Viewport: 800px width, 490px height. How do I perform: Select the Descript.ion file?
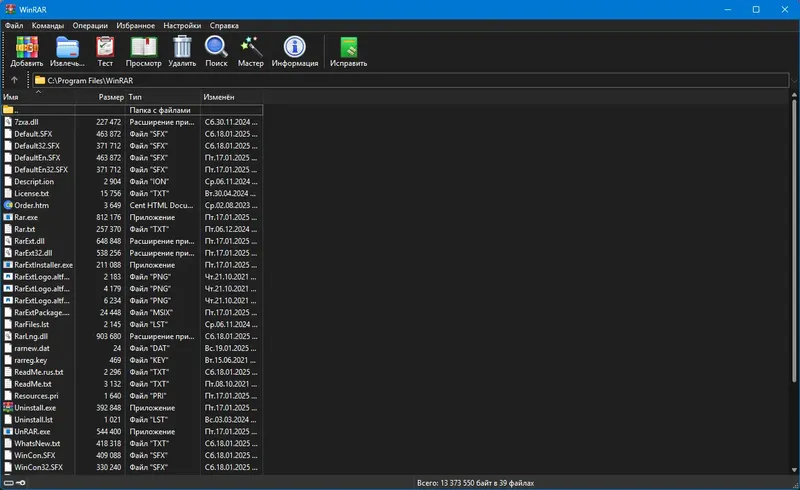tap(34, 182)
